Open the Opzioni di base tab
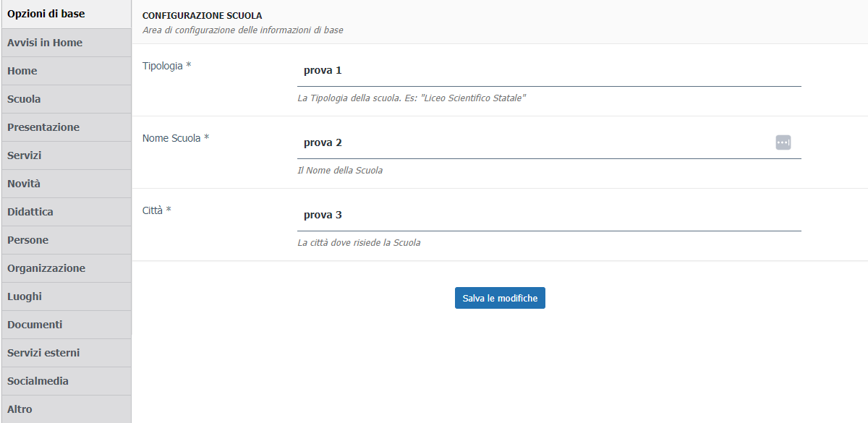 click(66, 14)
